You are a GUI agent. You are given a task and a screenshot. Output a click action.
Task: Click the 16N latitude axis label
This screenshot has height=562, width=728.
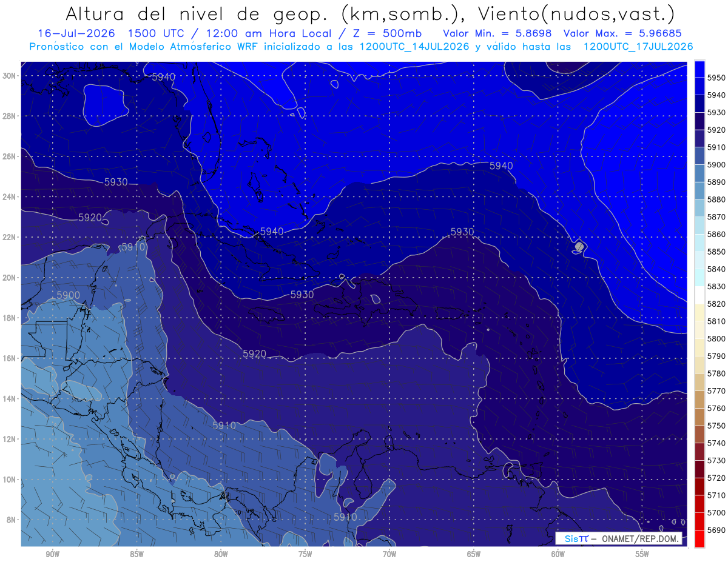[x=9, y=358]
